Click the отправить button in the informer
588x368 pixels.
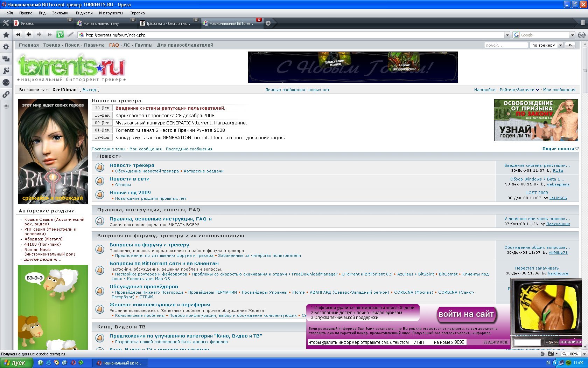(571, 342)
